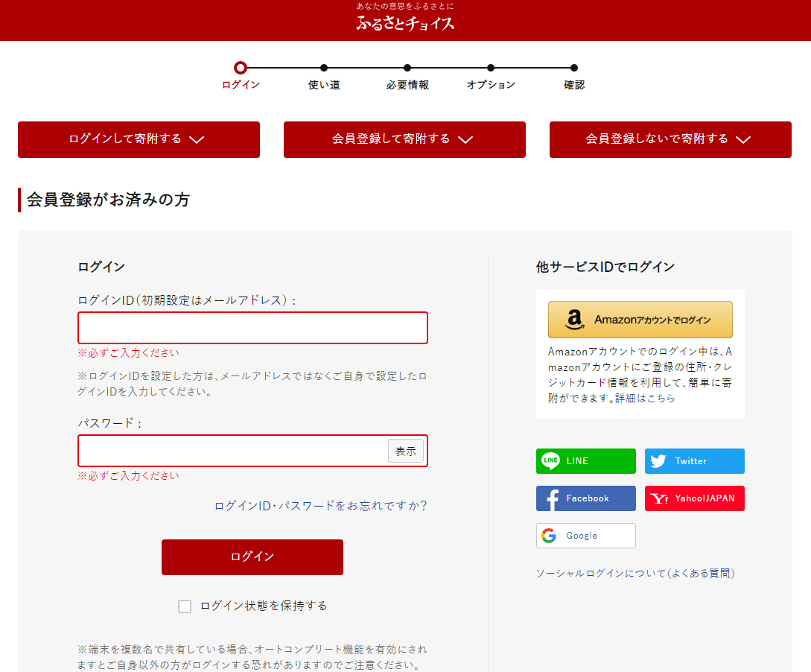
Task: Toggle password visibility with 表示 button
Action: pos(405,451)
